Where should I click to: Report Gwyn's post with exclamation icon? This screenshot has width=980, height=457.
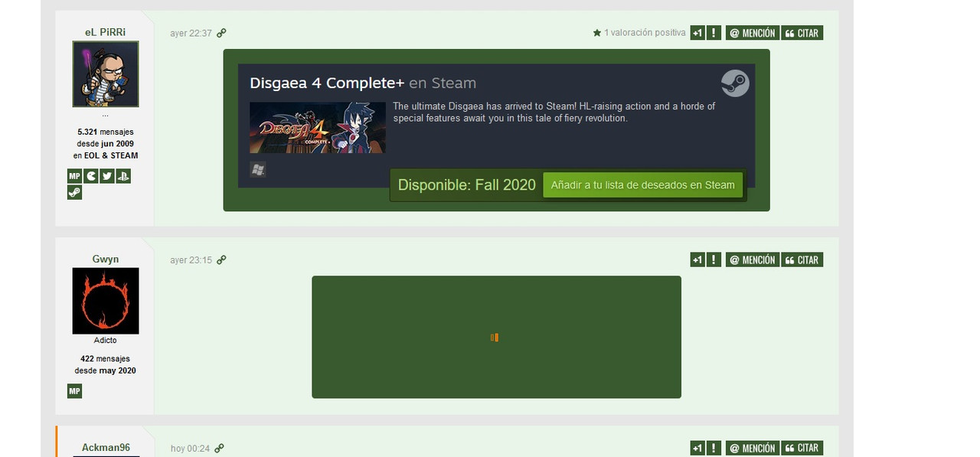click(x=714, y=260)
